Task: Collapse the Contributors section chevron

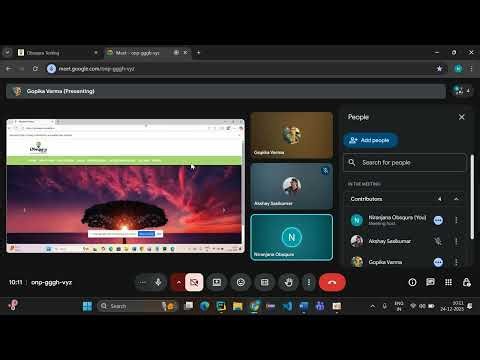Action: [456, 199]
